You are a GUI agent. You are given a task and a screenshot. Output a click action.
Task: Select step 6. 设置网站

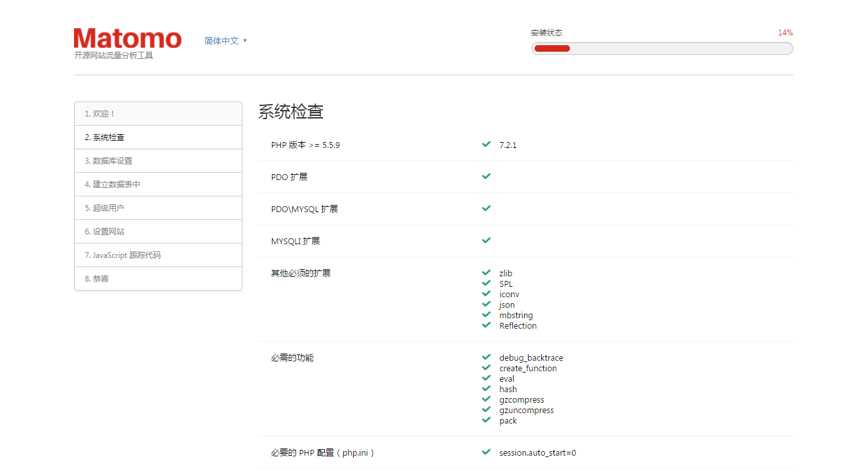click(158, 232)
